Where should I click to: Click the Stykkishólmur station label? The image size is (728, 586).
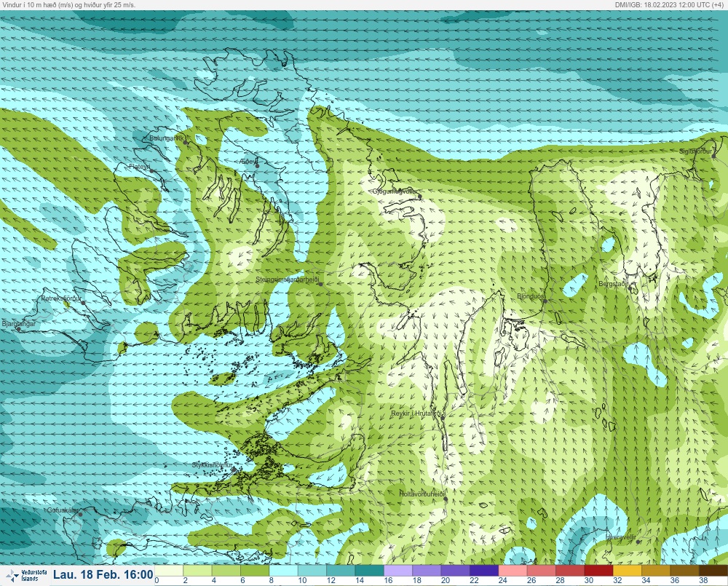tap(212, 465)
